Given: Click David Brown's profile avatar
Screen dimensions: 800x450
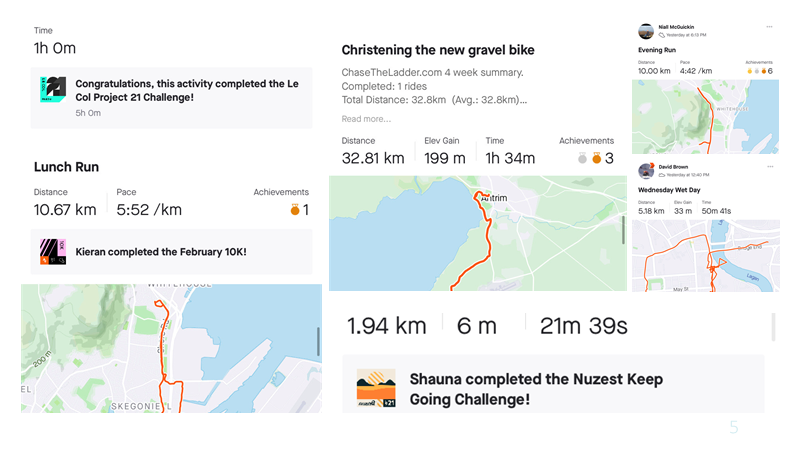Looking at the screenshot, I should pyautogui.click(x=646, y=171).
